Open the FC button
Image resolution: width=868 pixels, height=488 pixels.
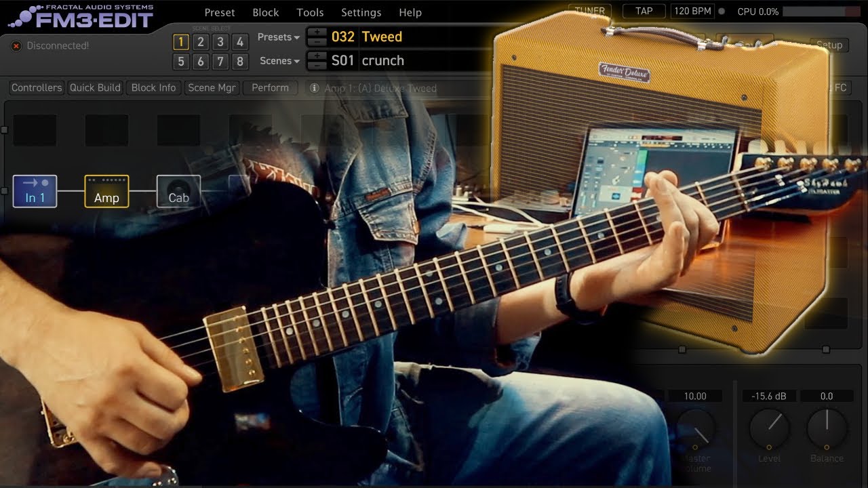(840, 87)
